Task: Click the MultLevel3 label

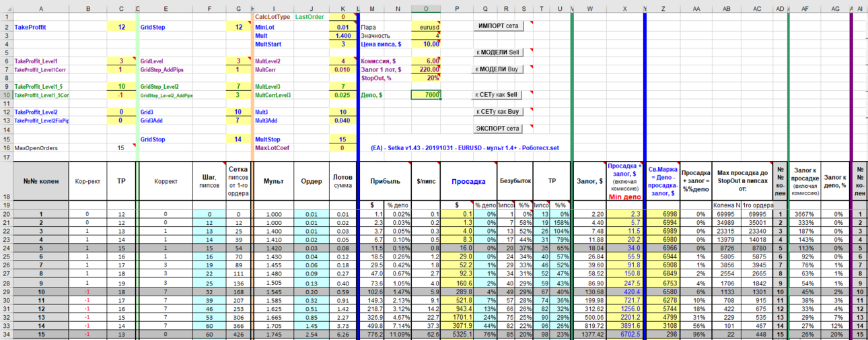Action: (x=268, y=86)
